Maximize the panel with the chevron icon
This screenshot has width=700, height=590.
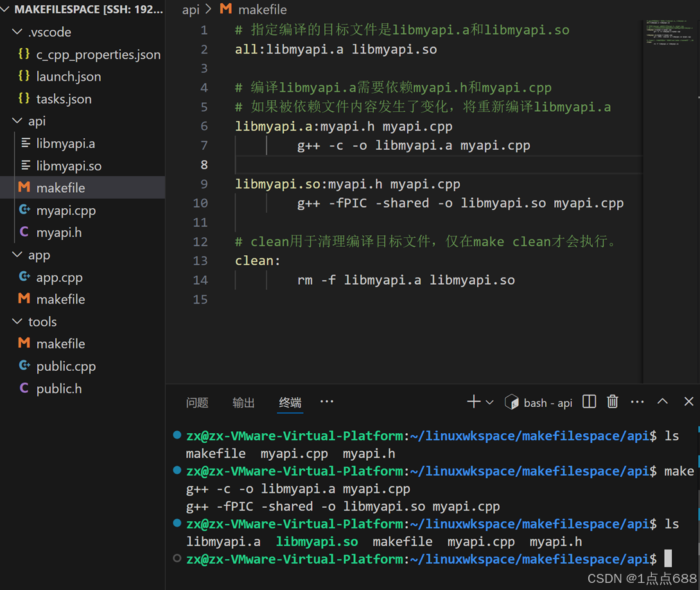click(x=662, y=401)
